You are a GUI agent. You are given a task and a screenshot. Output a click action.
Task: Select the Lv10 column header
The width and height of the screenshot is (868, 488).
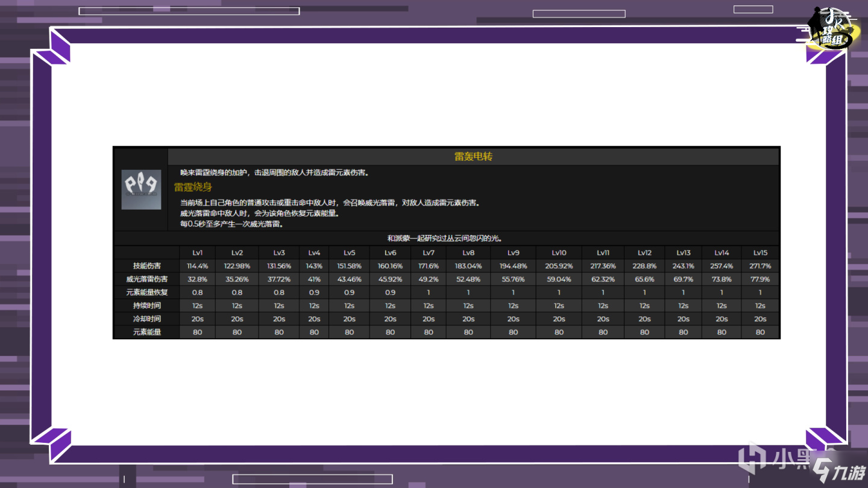[x=559, y=253]
